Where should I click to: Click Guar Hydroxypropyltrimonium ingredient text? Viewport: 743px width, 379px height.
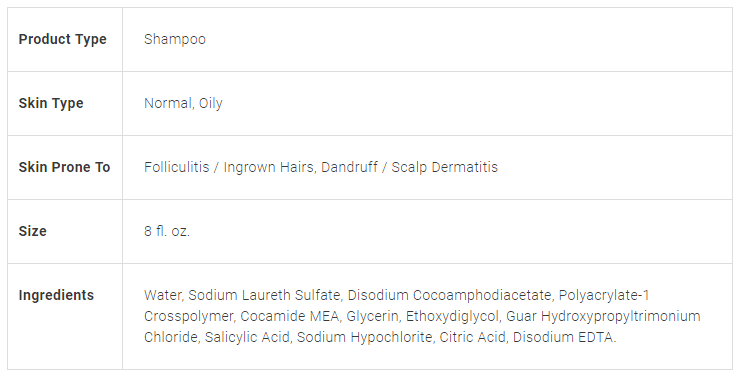(x=603, y=316)
